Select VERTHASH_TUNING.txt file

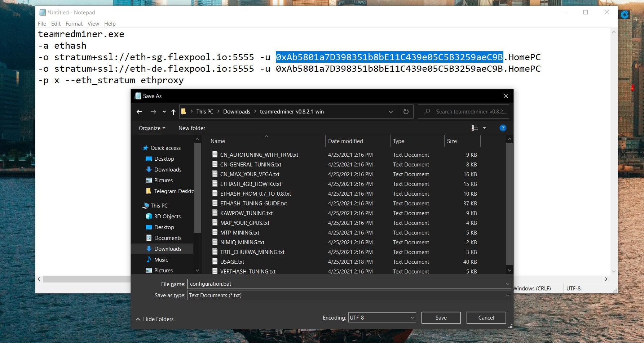(248, 271)
